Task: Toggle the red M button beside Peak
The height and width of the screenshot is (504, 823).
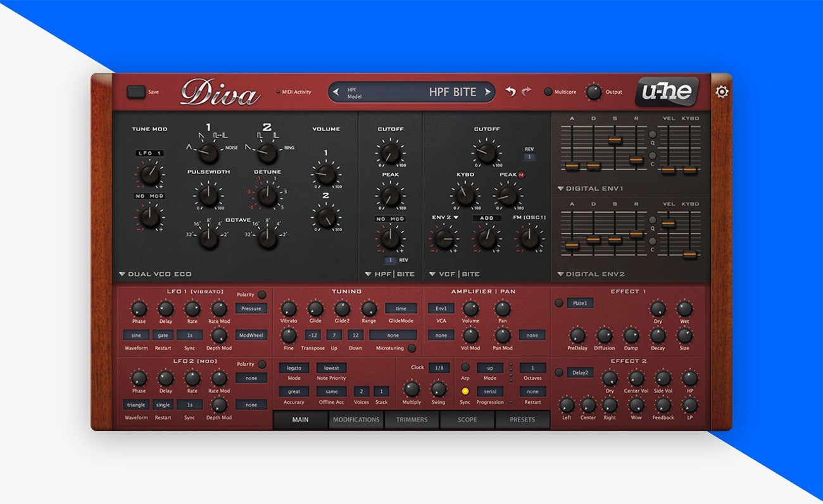Action: pos(522,175)
